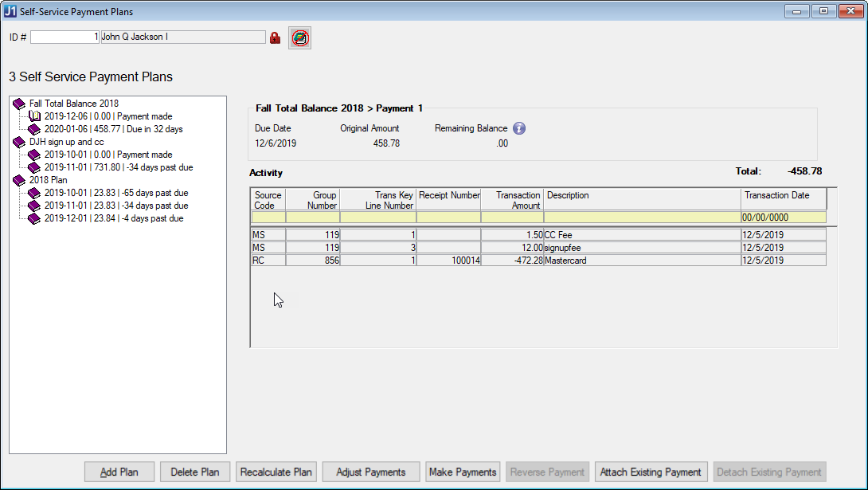Screen dimensions: 868x490
Task: Click Attach Existing Payment button
Action: [651, 472]
